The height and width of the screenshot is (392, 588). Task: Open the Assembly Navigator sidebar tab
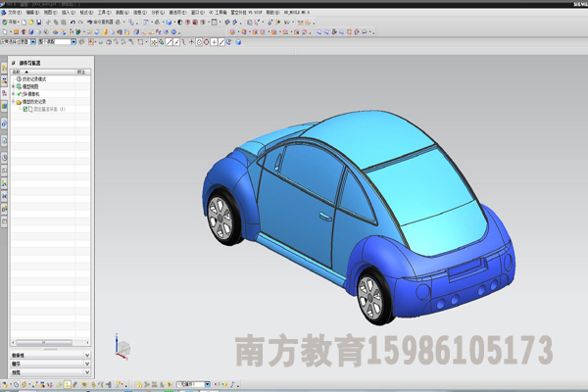click(x=4, y=68)
